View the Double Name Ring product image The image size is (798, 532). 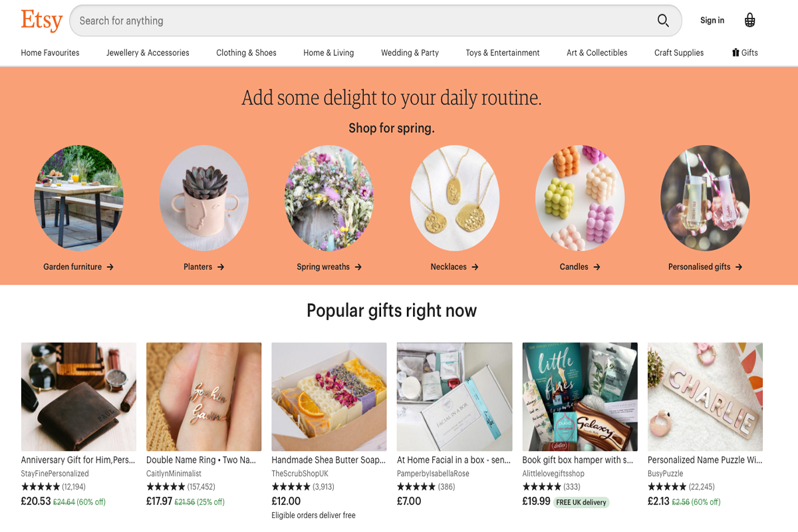point(203,396)
